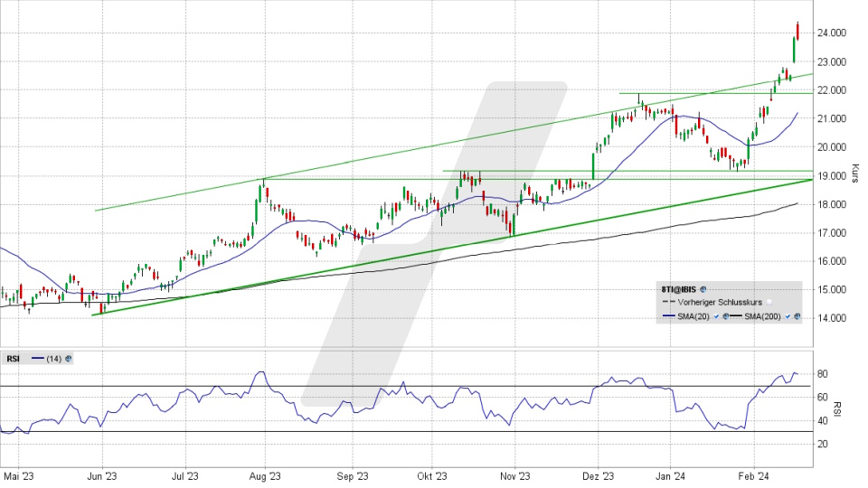Click the Feb '24 date axis label

(x=754, y=476)
